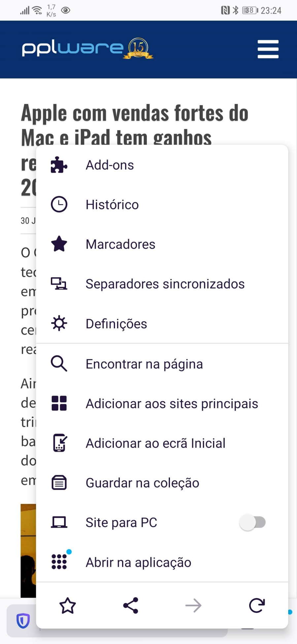This screenshot has width=297, height=644.
Task: Click the Histórico clock icon
Action: coord(59,204)
